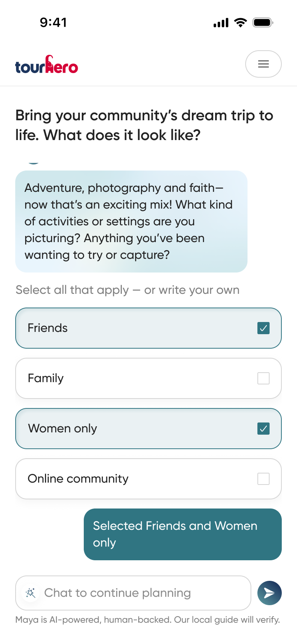Select the Online community option card
Screen dimensions: 297x644
click(x=148, y=479)
